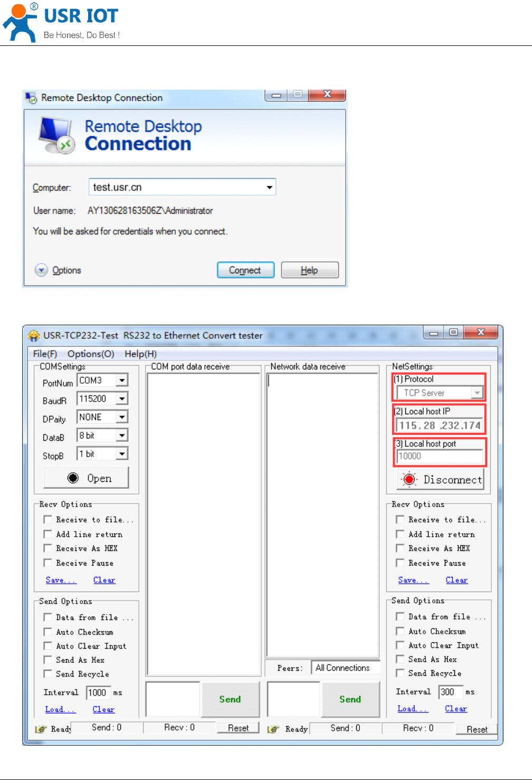This screenshot has height=780, width=532.
Task: Enable COM Receive to file checkbox
Action: 48,520
